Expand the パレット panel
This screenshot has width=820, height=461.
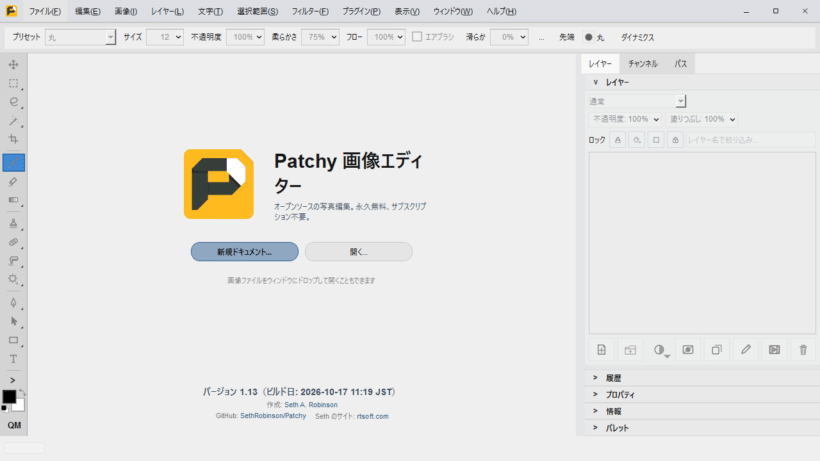pyautogui.click(x=595, y=428)
